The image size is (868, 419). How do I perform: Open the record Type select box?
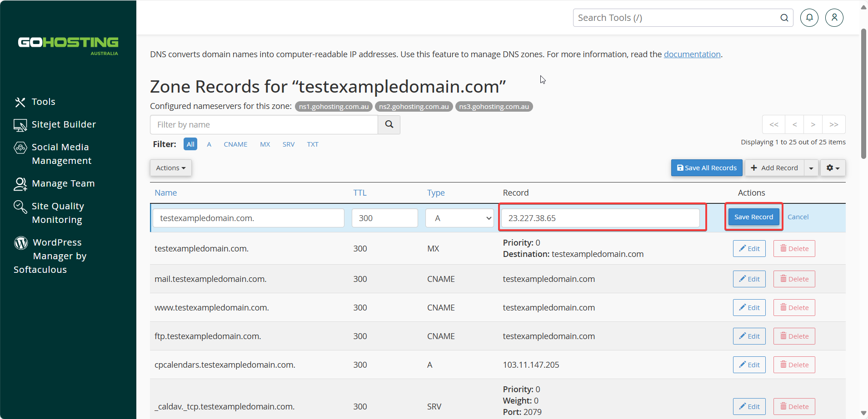coord(460,218)
